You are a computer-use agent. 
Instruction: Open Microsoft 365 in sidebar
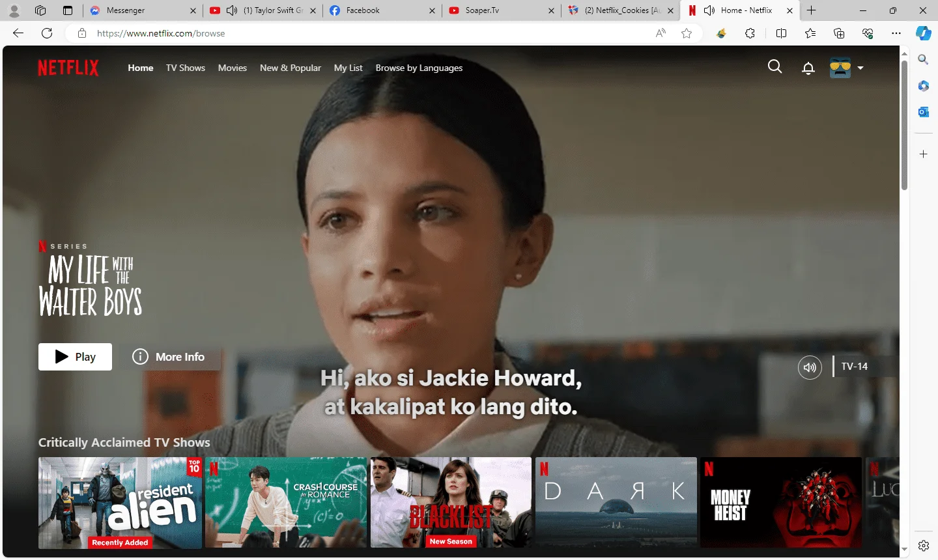click(923, 86)
